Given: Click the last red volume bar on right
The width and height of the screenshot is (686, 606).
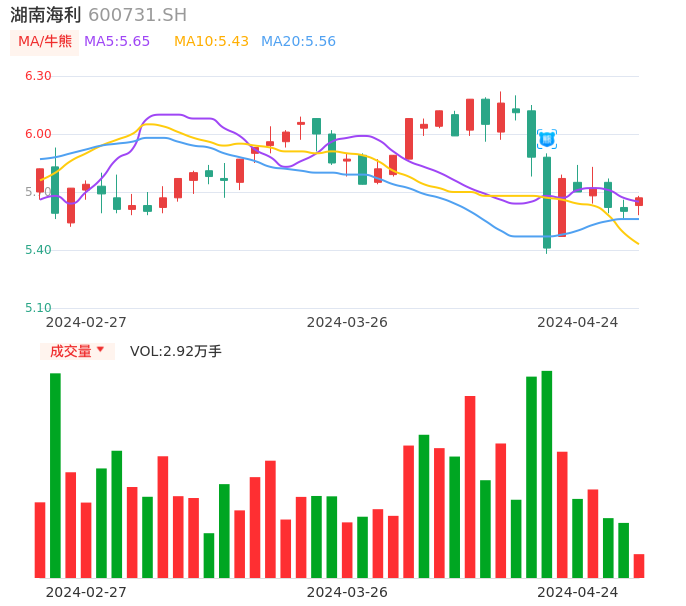Looking at the screenshot, I should click(639, 566).
